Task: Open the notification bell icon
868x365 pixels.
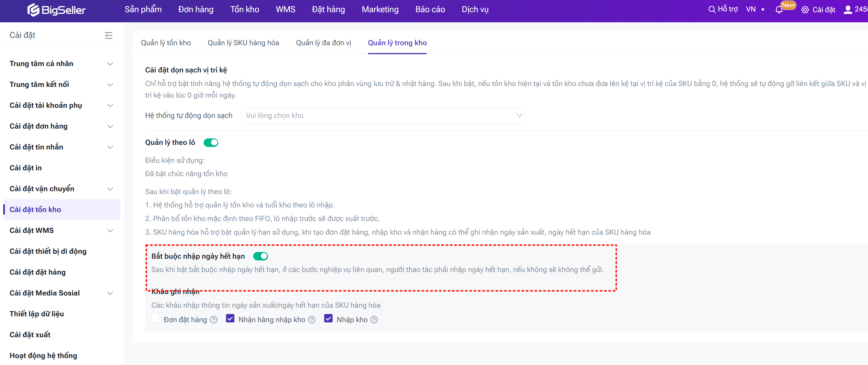Action: pos(779,10)
